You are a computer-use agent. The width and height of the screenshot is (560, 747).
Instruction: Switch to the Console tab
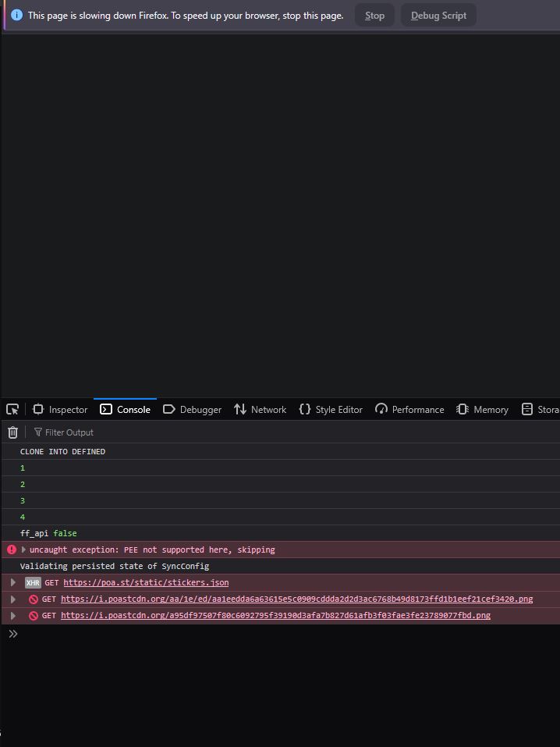pos(126,409)
